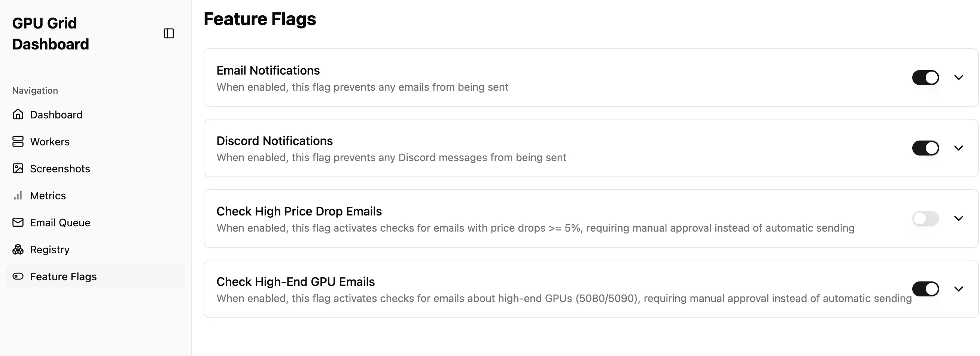Click the GPU Grid Dashboard title
Viewport: 980px width, 356px height.
click(51, 33)
